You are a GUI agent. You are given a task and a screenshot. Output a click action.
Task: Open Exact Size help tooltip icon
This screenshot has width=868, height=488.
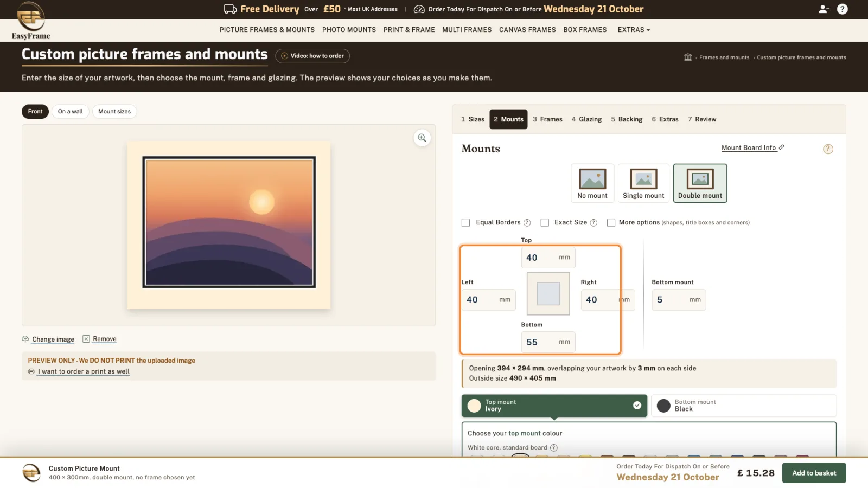tap(593, 223)
